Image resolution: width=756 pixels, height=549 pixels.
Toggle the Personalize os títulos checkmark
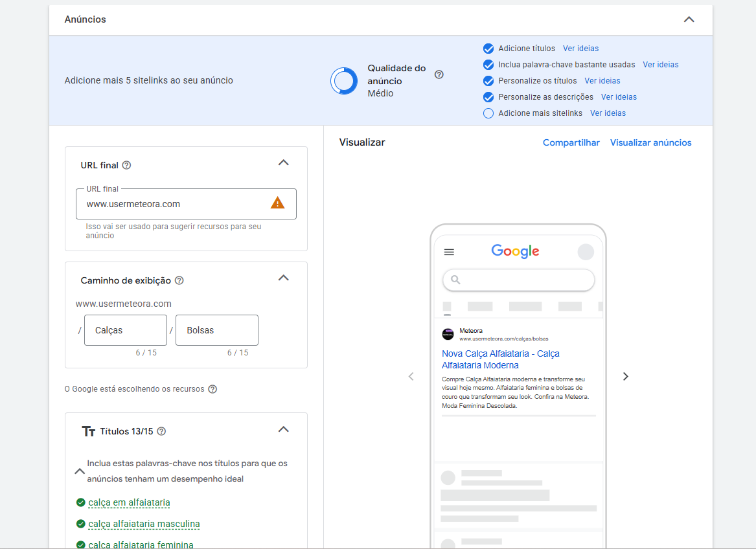pyautogui.click(x=488, y=81)
